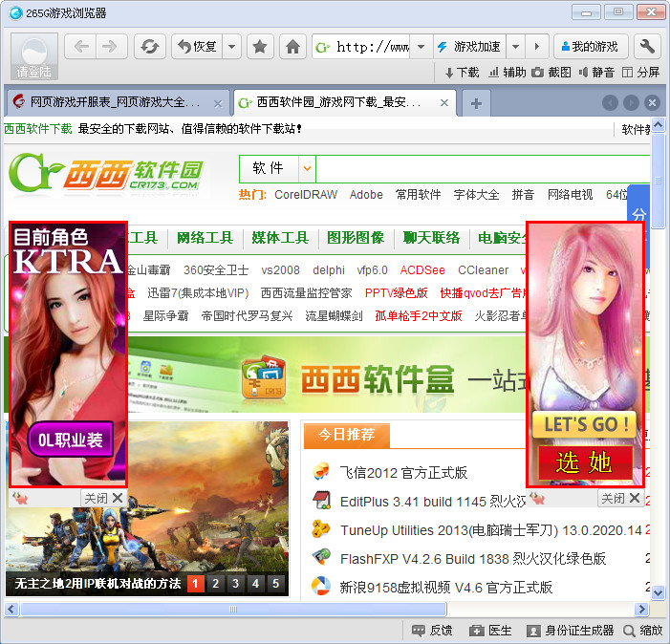Toggle 静音 mute sound
The height and width of the screenshot is (644, 670).
(596, 73)
